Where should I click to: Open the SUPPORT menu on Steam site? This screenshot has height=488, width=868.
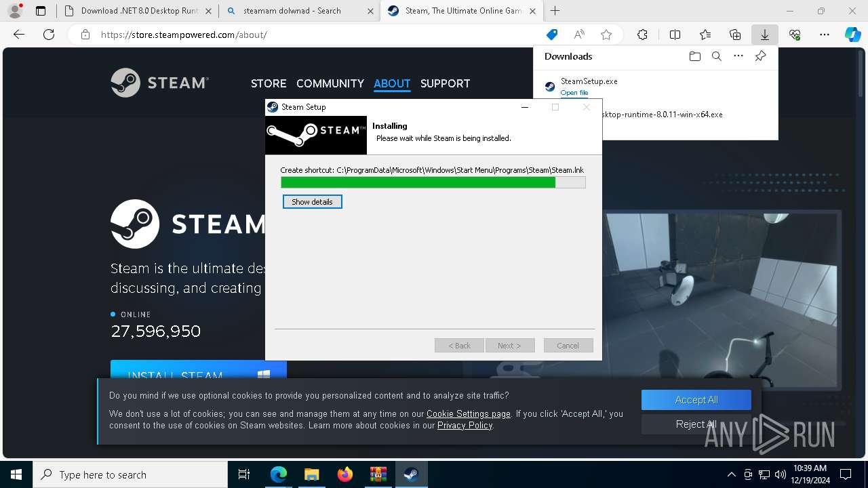[445, 83]
